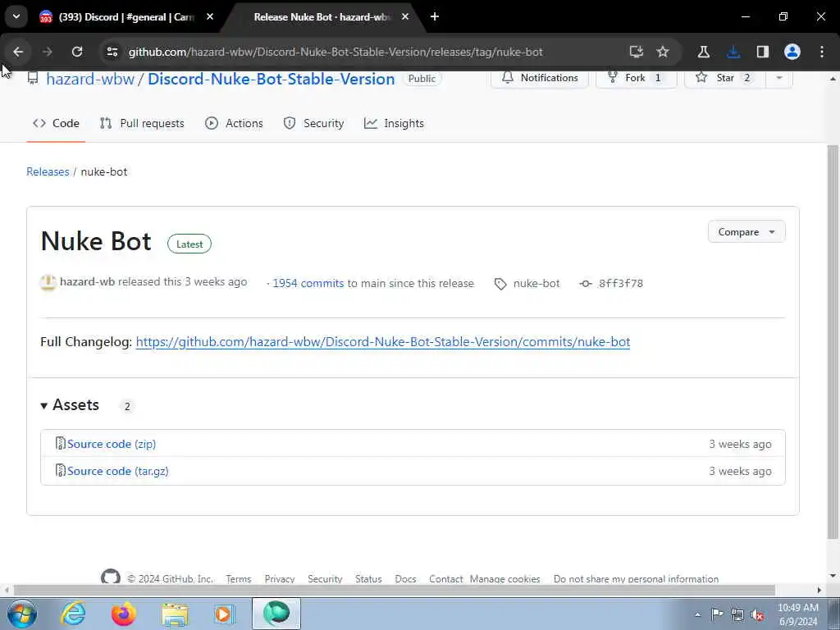Viewport: 840px width, 630px height.
Task: Open the Actions tab
Action: click(234, 123)
